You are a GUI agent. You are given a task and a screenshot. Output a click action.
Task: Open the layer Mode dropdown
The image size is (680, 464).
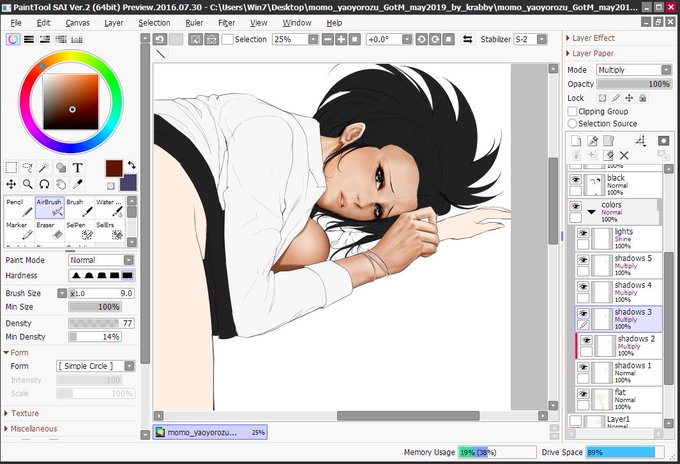[x=634, y=70]
